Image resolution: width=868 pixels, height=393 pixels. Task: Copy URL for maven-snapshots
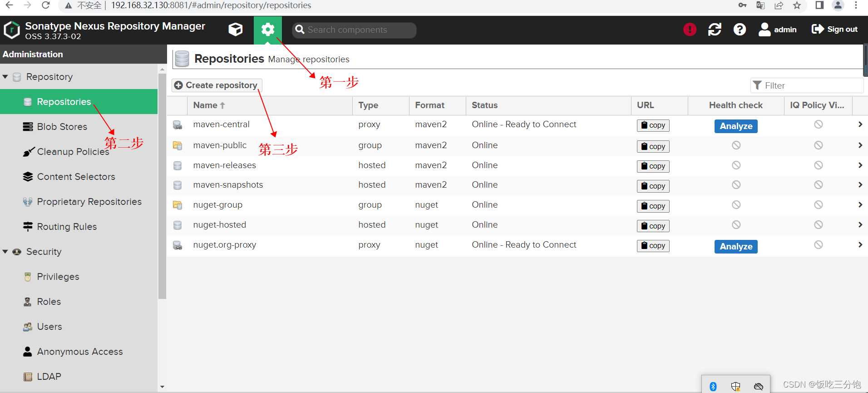tap(653, 186)
